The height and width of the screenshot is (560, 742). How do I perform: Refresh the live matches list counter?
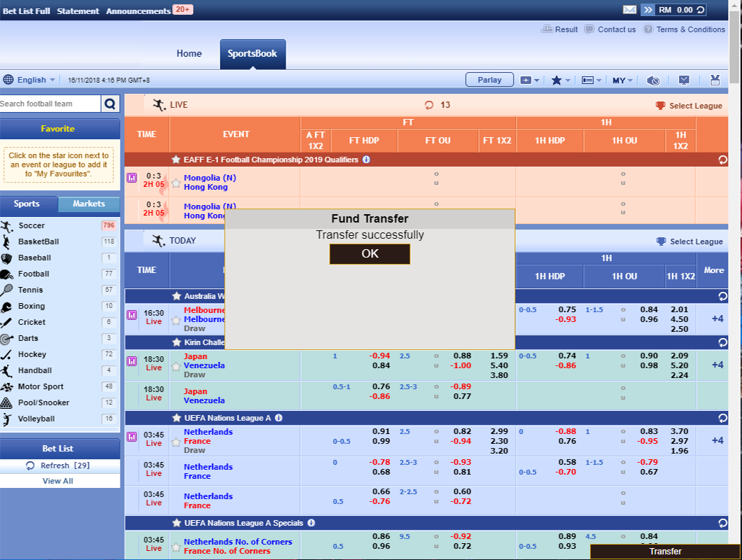coord(429,106)
